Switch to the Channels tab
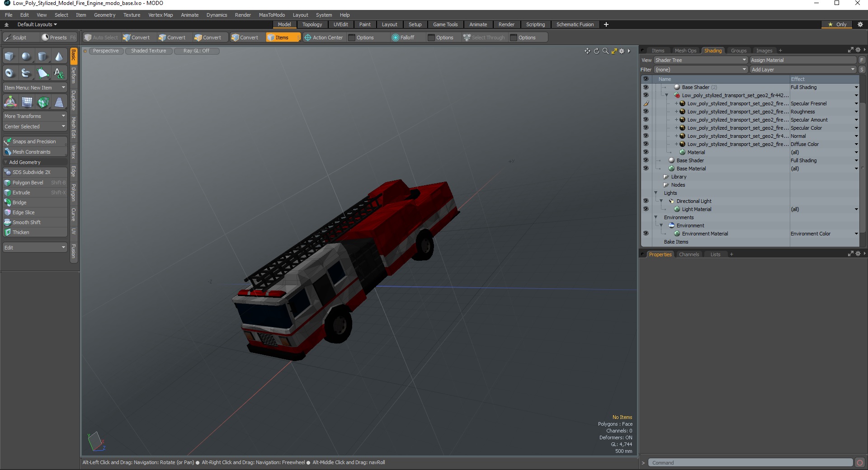The image size is (868, 470). point(689,254)
